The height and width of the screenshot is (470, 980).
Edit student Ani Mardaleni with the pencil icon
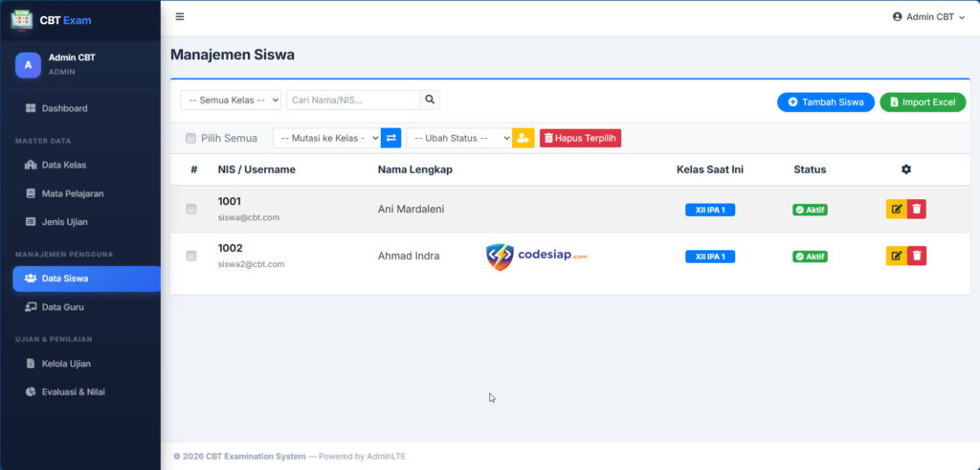point(897,210)
